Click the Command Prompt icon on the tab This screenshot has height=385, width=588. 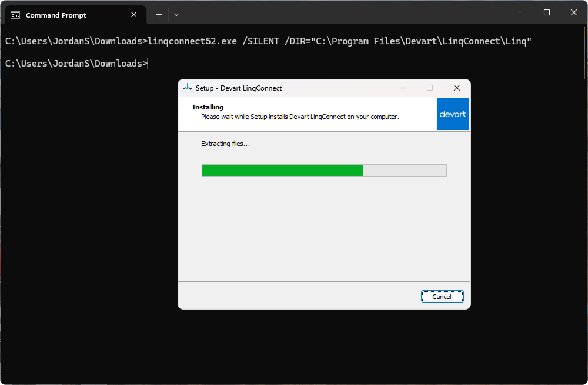coord(14,14)
